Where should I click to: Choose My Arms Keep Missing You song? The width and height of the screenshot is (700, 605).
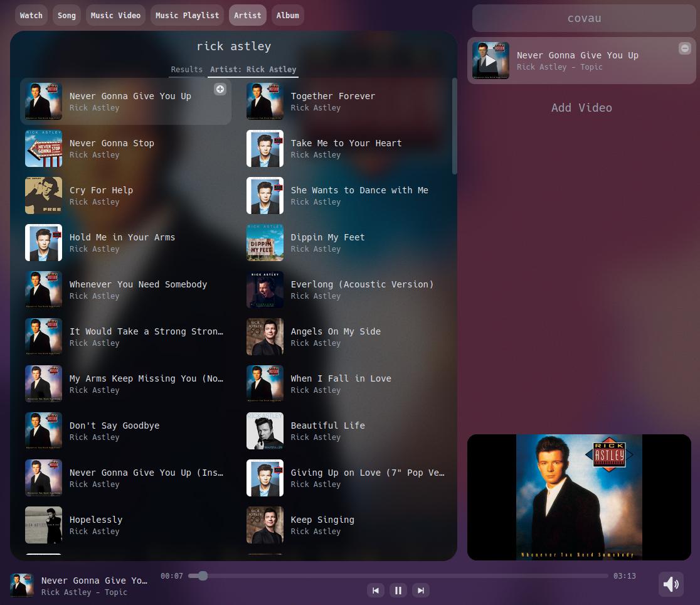[126, 384]
